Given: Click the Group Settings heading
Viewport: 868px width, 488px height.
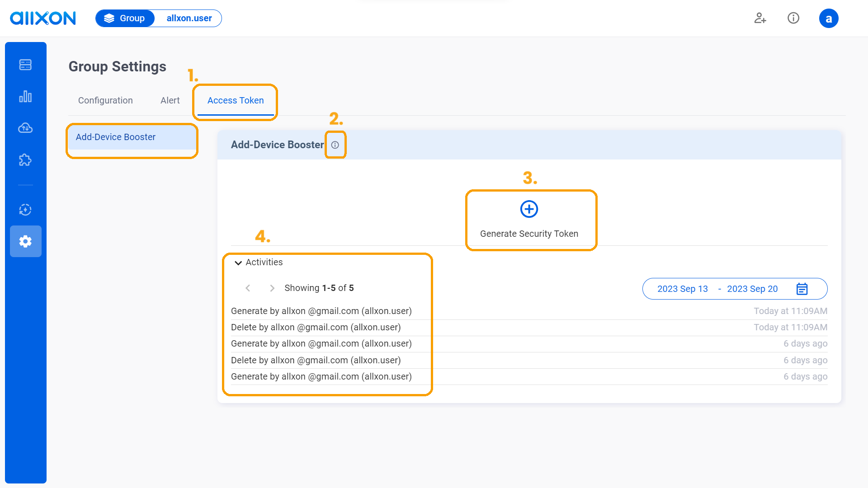Looking at the screenshot, I should click(x=118, y=66).
